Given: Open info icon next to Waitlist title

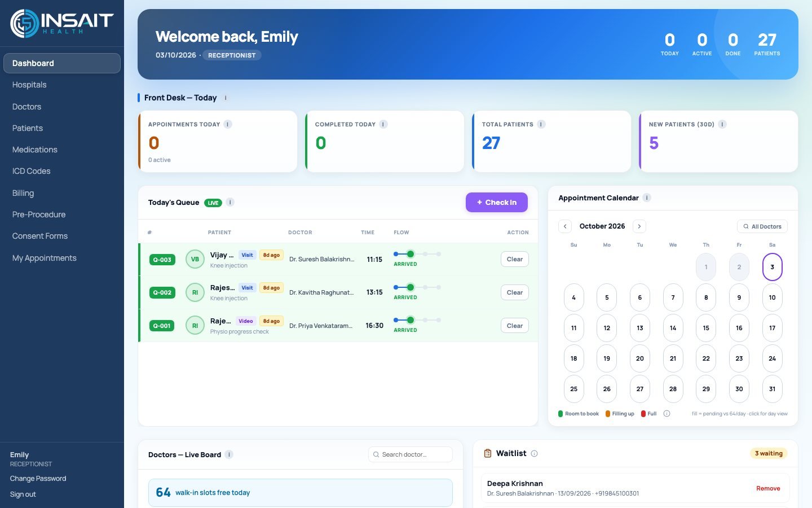Looking at the screenshot, I should coord(535,453).
